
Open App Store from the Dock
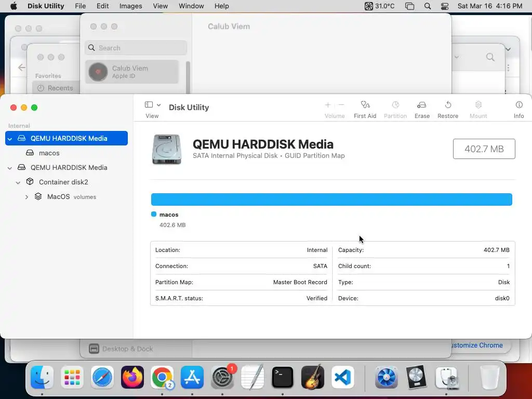192,377
